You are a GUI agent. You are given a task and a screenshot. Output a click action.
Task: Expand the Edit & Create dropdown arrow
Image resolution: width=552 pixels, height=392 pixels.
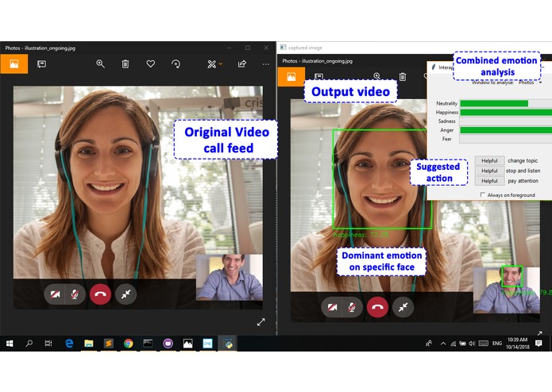[221, 64]
